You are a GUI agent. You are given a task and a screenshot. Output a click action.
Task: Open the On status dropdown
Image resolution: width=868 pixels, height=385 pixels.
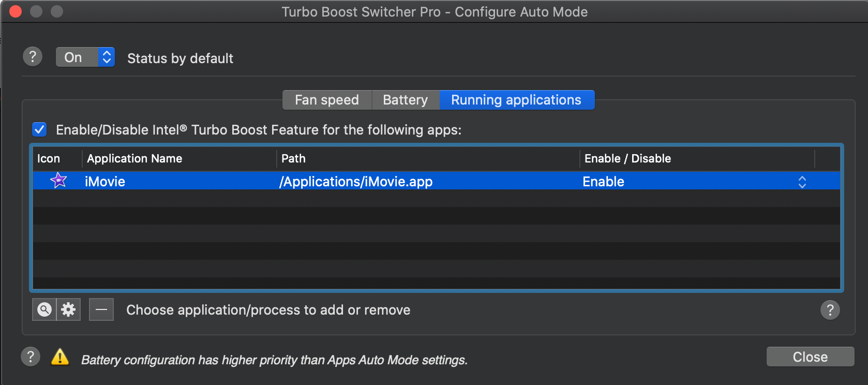[x=85, y=57]
